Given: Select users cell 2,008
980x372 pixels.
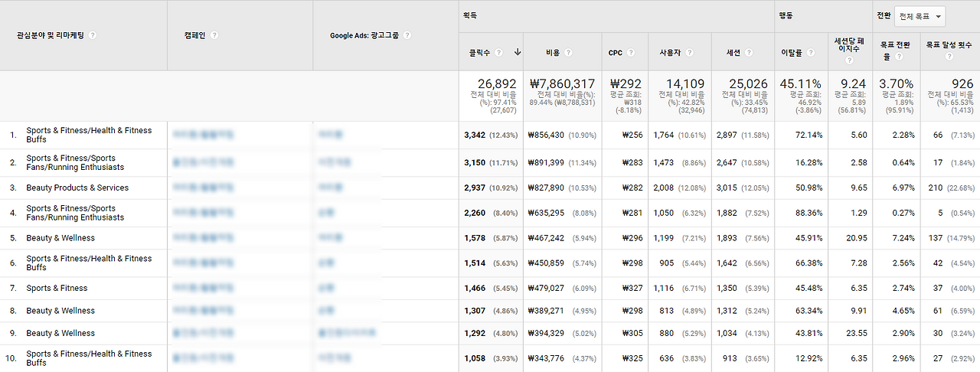Looking at the screenshot, I should [663, 188].
